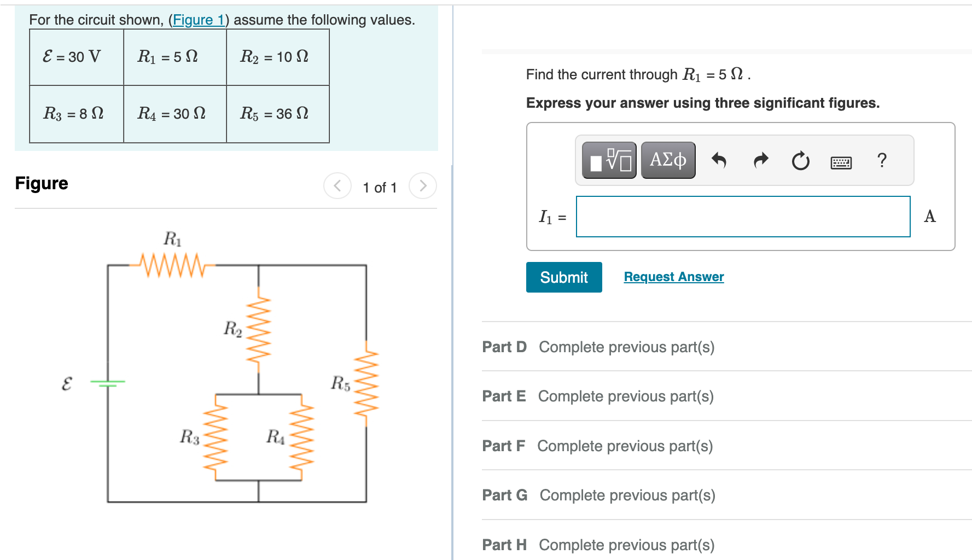
Task: Open Figure 1 hyperlink
Action: click(x=199, y=20)
